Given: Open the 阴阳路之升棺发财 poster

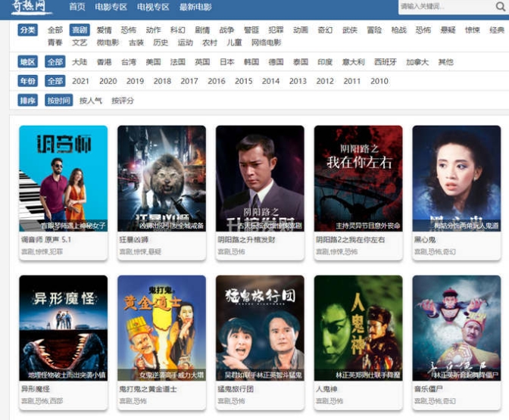Looking at the screenshot, I should coord(260,179).
